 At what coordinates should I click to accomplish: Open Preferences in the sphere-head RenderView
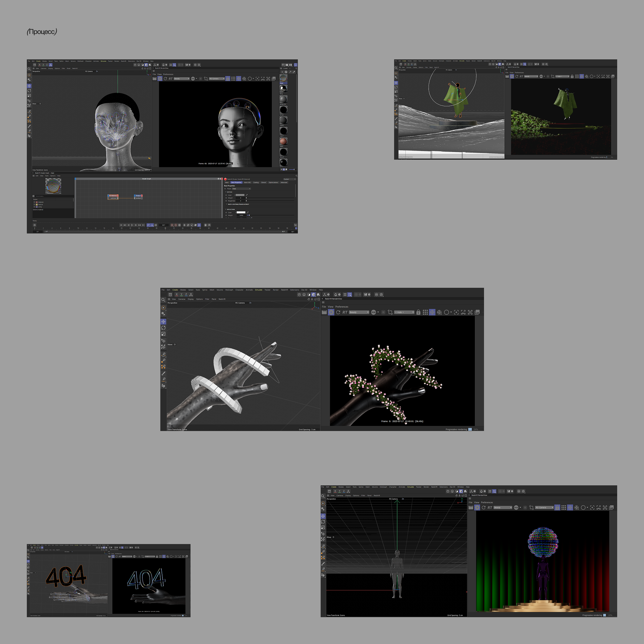[487, 502]
